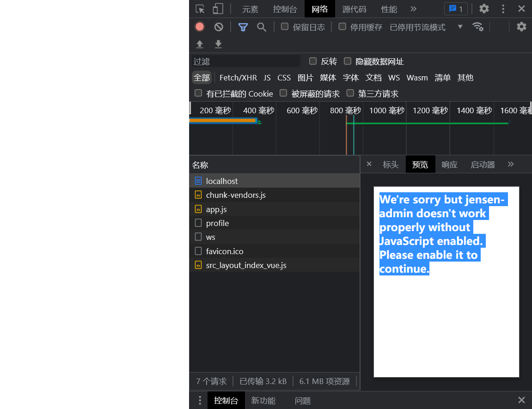This screenshot has height=409, width=532.
Task: Open the issues flag showing 1 issue
Action: click(x=456, y=8)
